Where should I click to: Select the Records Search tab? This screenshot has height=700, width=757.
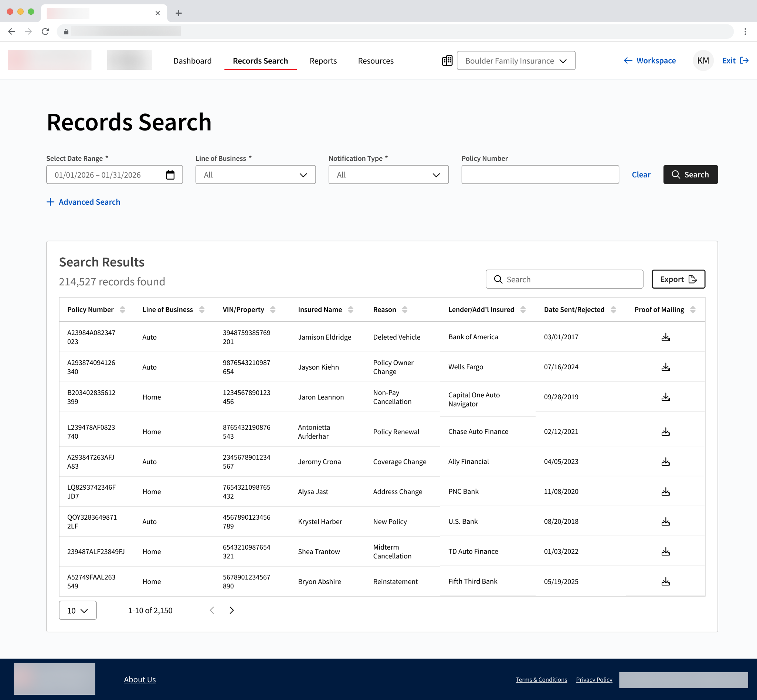click(260, 61)
